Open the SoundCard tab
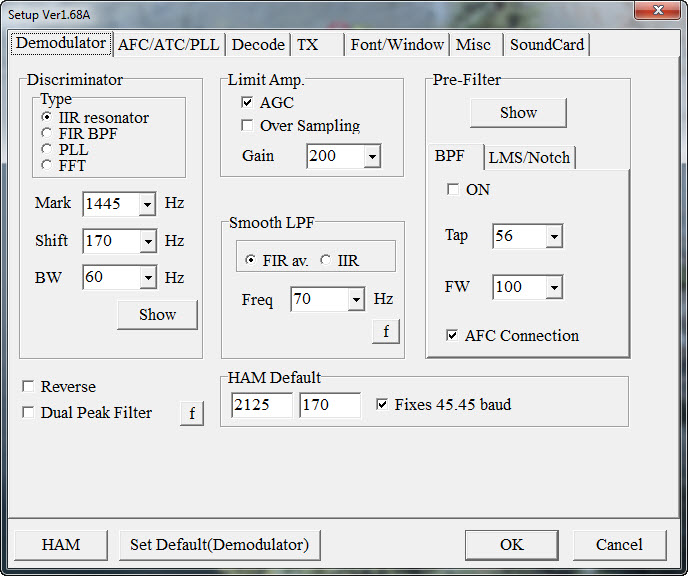 (x=546, y=44)
